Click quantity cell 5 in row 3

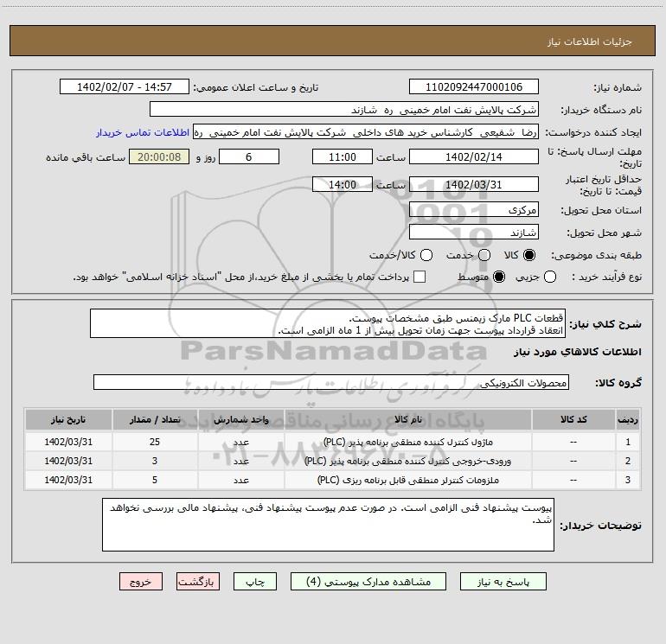click(155, 480)
